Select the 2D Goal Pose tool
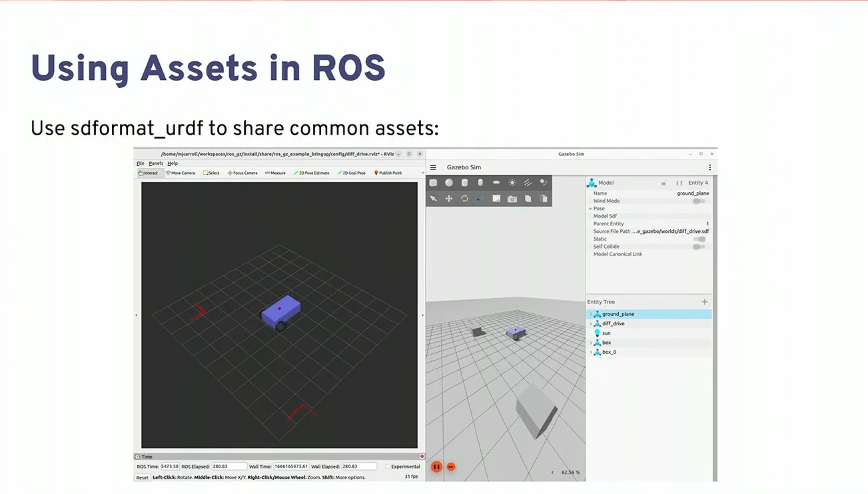The width and height of the screenshot is (868, 494). coord(352,173)
